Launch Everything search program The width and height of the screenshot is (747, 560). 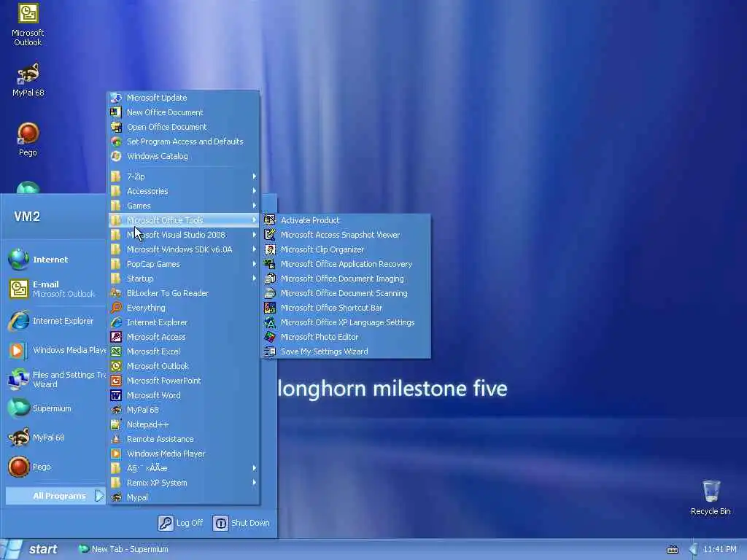(184, 308)
